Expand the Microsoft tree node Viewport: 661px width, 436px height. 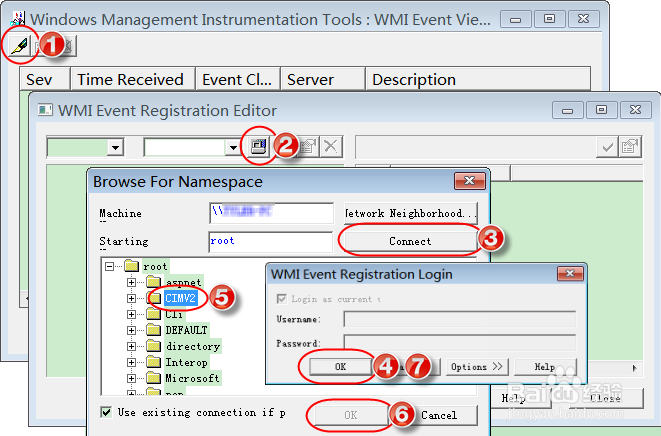(x=131, y=378)
